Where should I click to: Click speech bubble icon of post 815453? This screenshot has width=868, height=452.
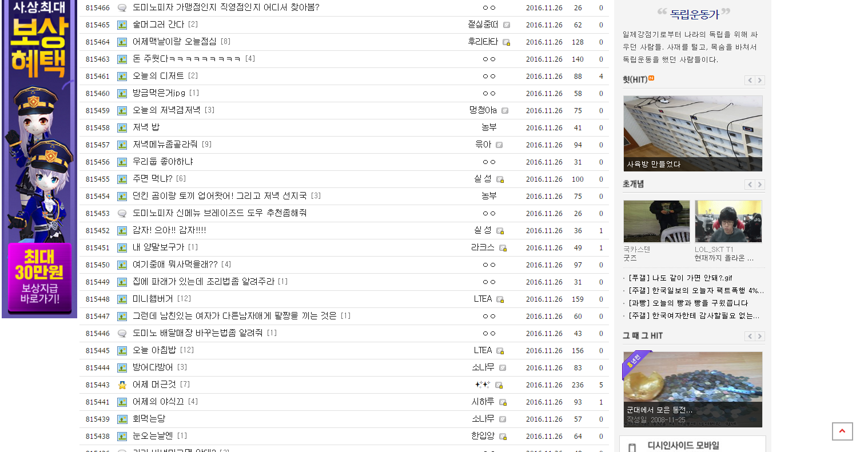pyautogui.click(x=122, y=214)
